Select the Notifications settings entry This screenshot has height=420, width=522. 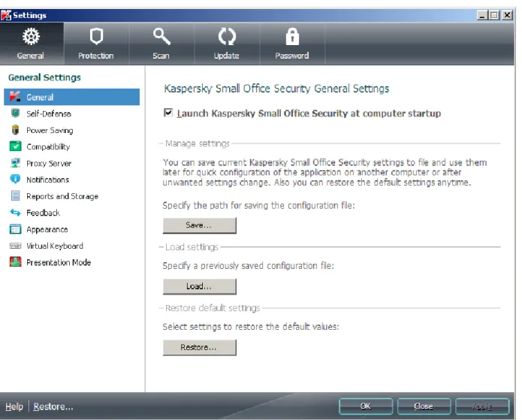[71, 180]
